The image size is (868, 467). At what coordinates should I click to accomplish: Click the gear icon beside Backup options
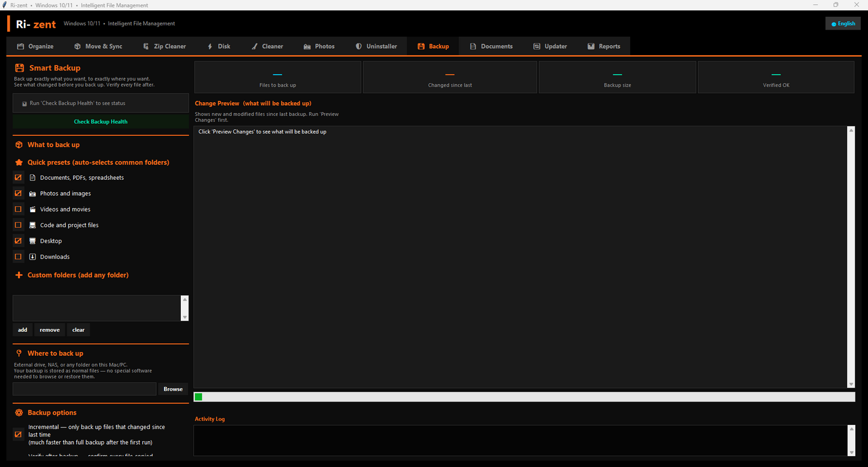(x=19, y=413)
